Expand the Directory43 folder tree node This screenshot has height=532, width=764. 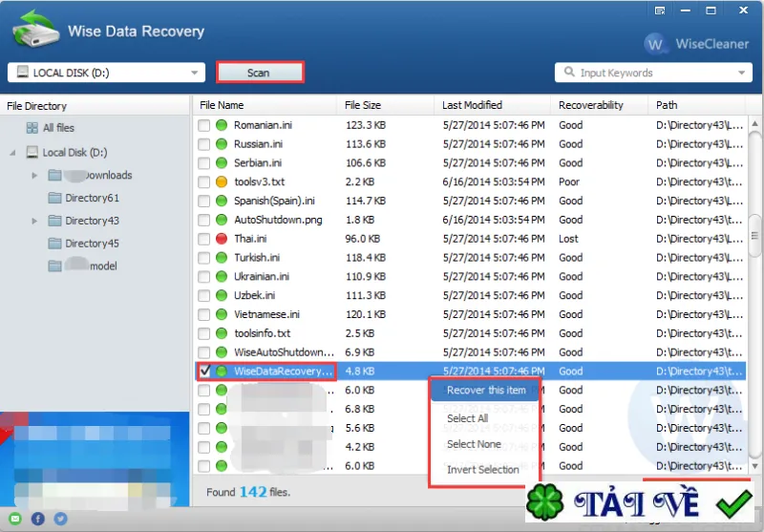[x=34, y=221]
